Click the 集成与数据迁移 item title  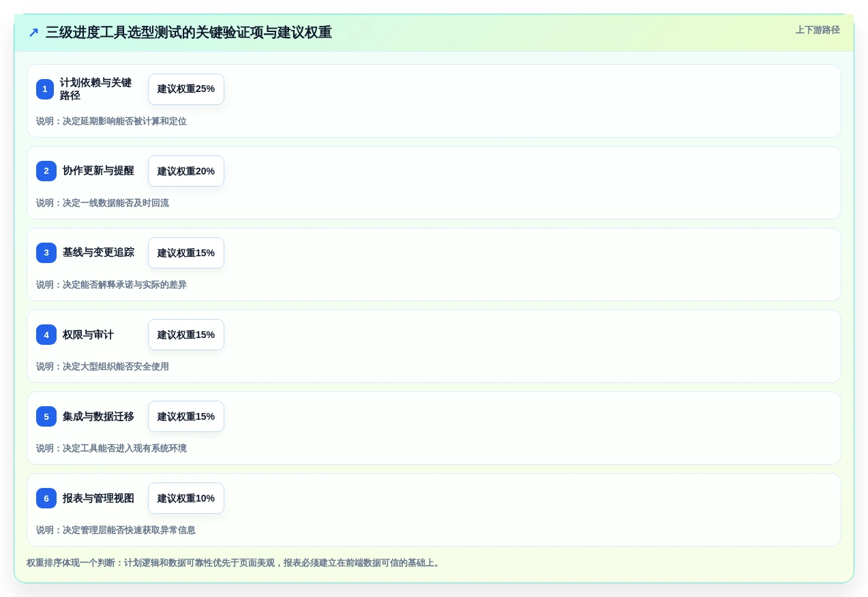(98, 416)
